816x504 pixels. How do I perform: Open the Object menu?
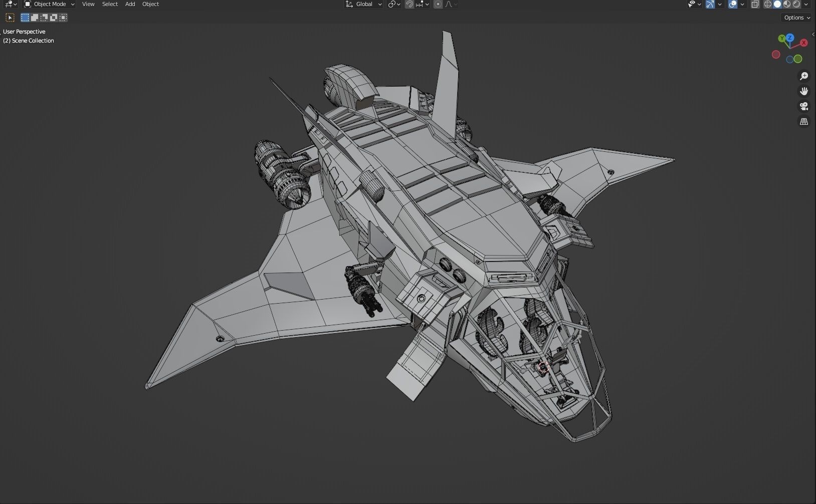[x=150, y=4]
